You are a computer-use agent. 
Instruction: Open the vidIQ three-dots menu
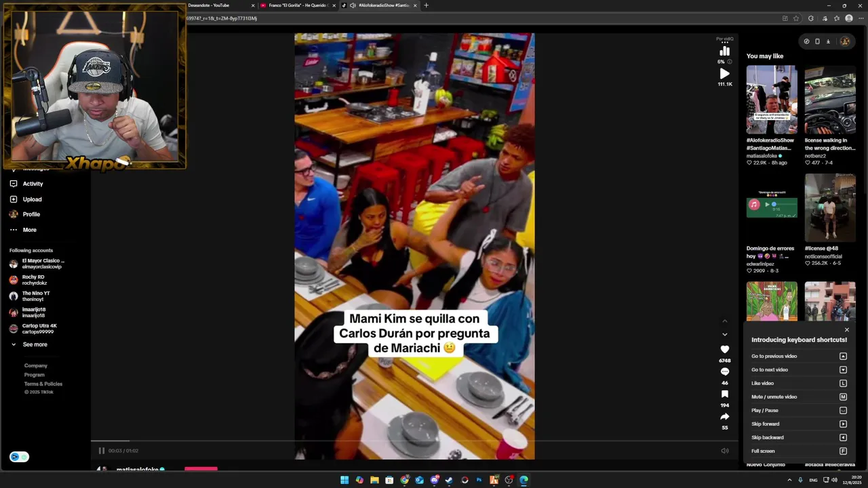724,42
